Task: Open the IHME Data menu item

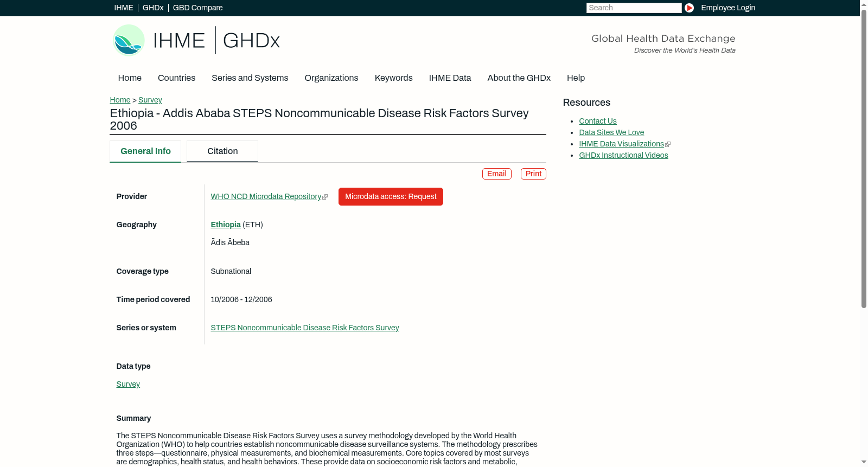Action: coord(450,78)
